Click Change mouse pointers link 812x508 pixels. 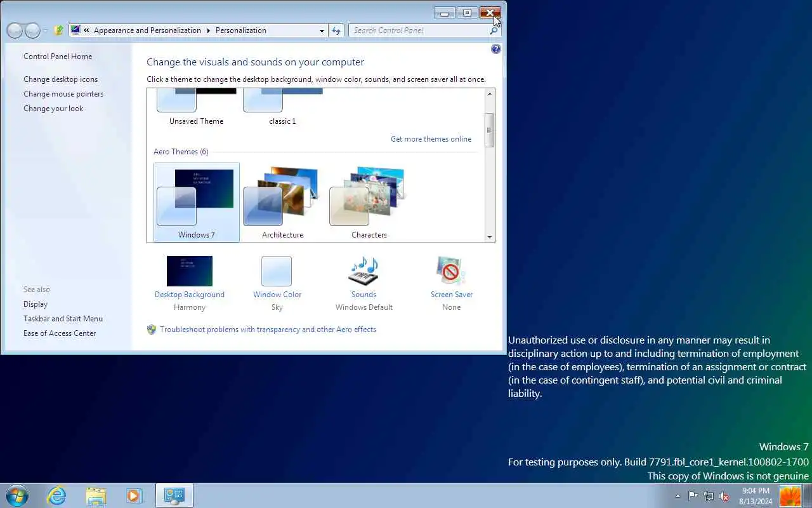pyautogui.click(x=63, y=94)
